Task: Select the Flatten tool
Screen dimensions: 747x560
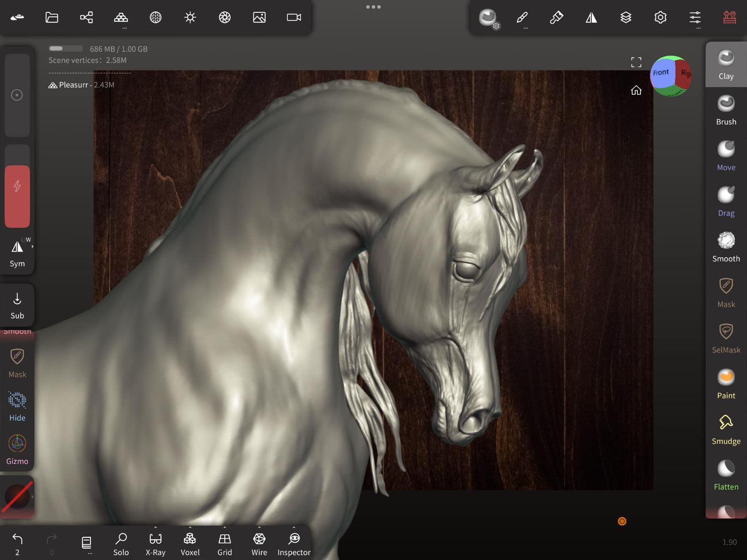Action: tap(726, 475)
